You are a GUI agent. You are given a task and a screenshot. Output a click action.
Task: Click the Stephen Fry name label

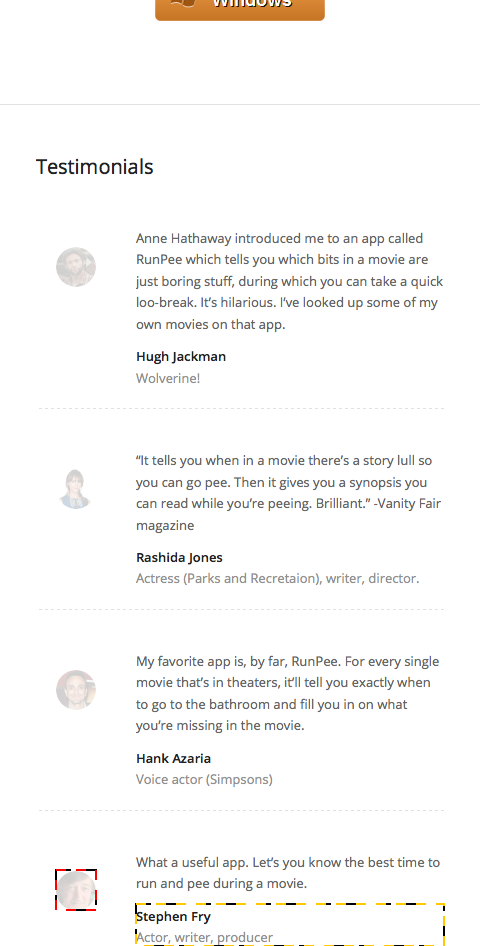click(x=174, y=917)
